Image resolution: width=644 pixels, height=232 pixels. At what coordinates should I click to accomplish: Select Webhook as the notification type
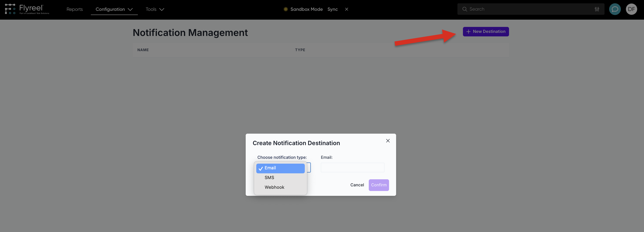point(274,187)
